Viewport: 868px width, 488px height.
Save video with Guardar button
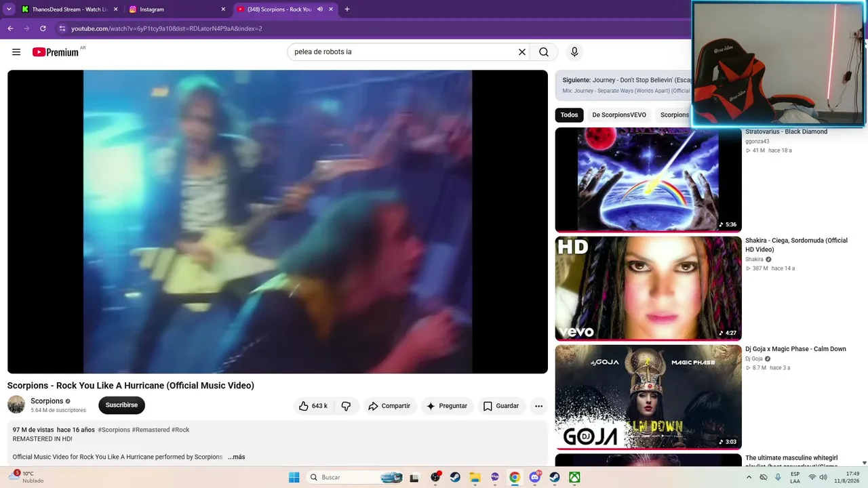click(501, 406)
